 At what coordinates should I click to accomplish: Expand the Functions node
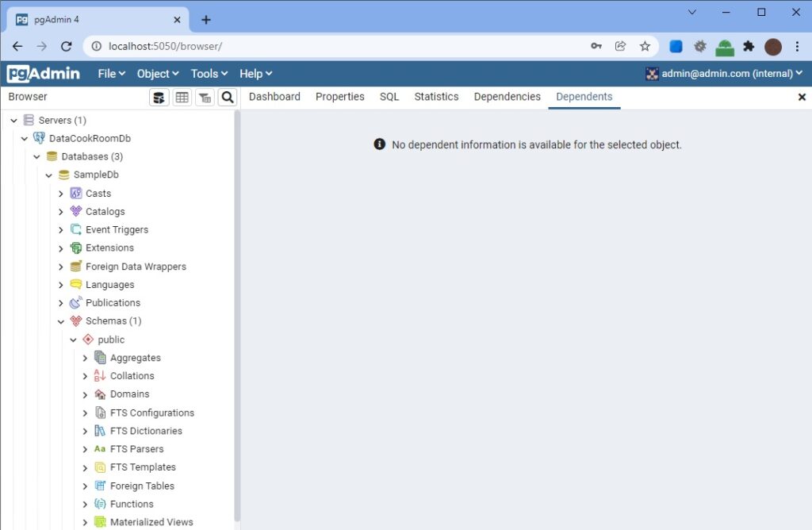85,504
